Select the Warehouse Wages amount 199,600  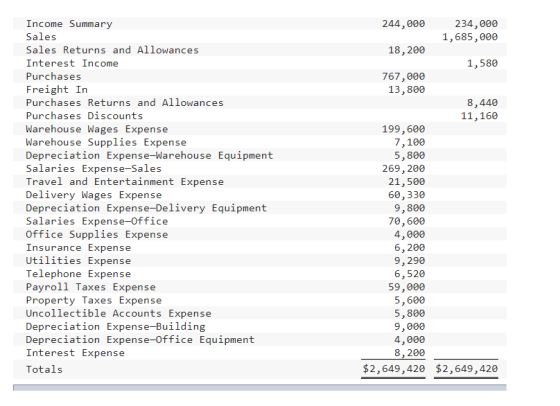tap(404, 129)
